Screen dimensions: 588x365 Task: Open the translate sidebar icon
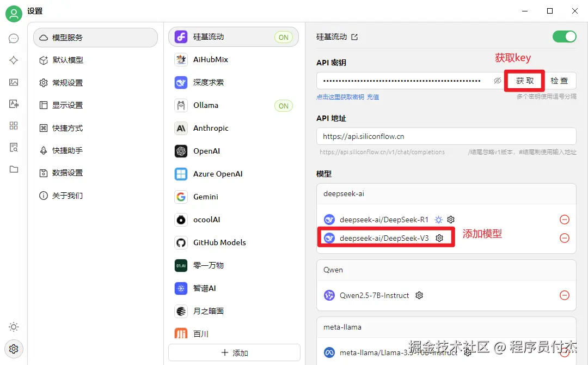pyautogui.click(x=14, y=104)
